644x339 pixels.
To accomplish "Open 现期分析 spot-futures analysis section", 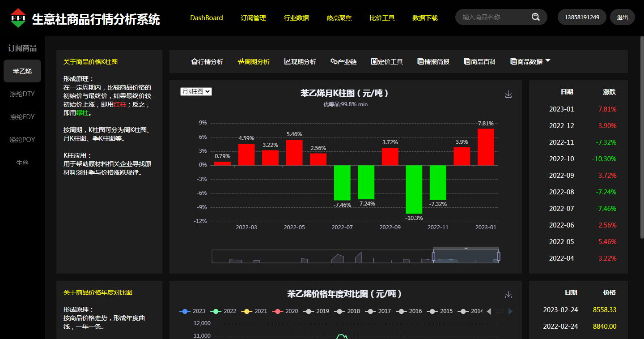I will coord(300,62).
